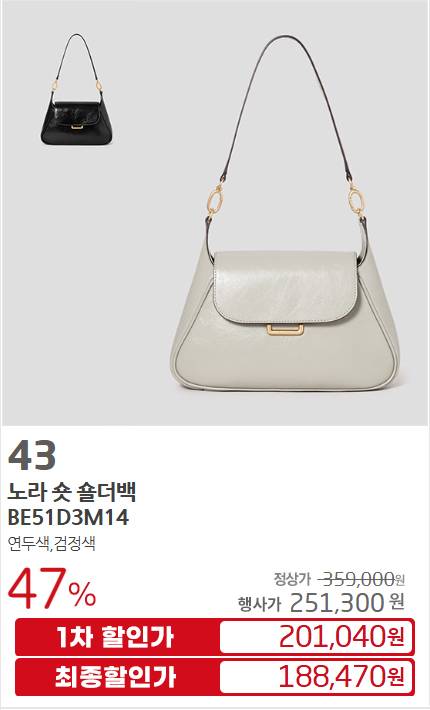This screenshot has width=430, height=710.
Task: Click the item number 43
Action: click(x=32, y=455)
